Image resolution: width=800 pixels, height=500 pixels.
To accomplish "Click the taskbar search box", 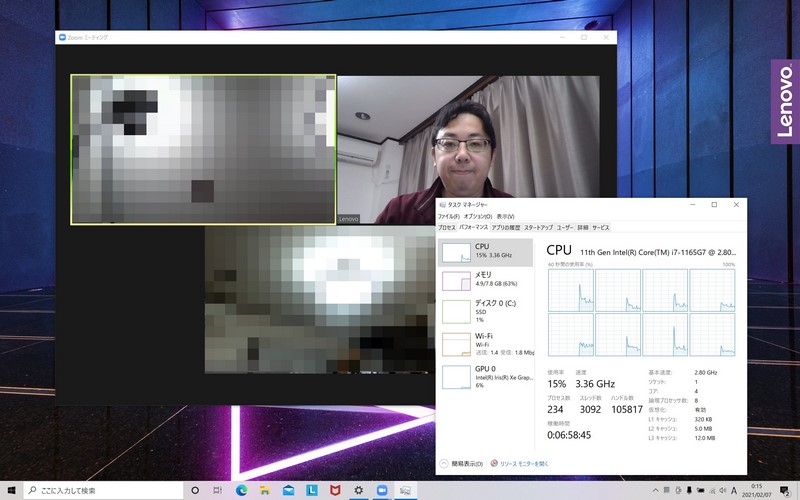I will coord(103,490).
